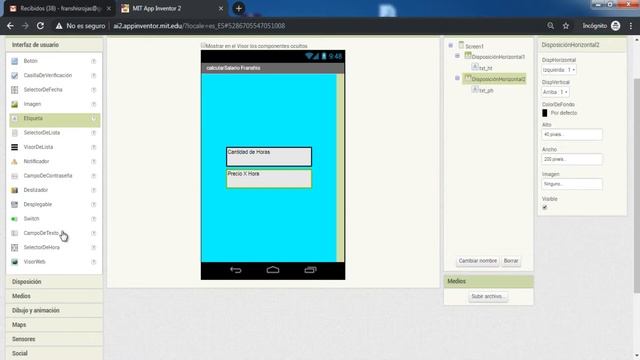
Task: Reload the page with refresh icon
Action: tap(40, 26)
